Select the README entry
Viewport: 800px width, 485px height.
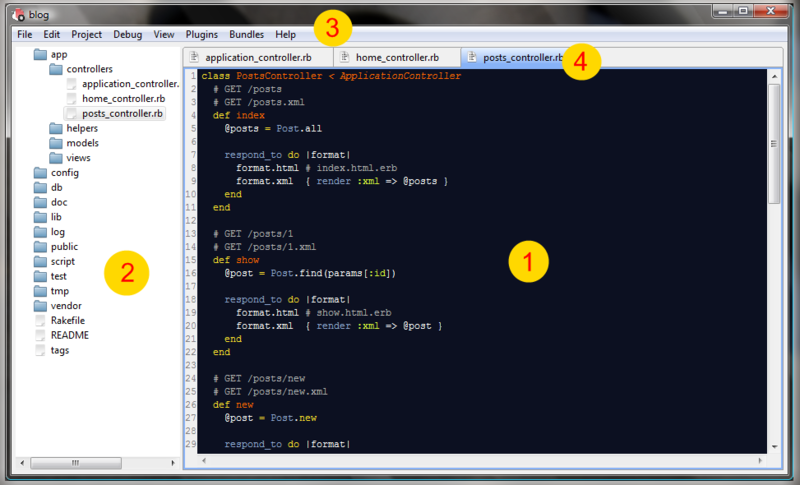point(70,335)
